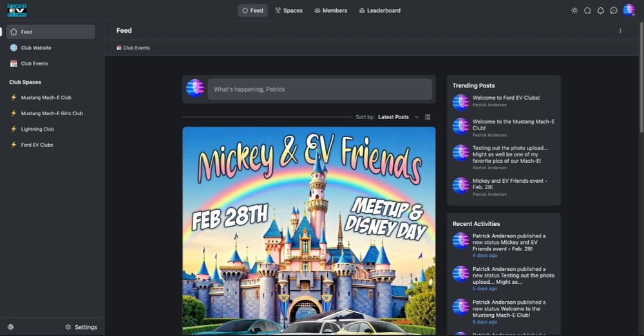Click avatar next to "Welcome to Ford EV Clubs!"

click(x=461, y=102)
